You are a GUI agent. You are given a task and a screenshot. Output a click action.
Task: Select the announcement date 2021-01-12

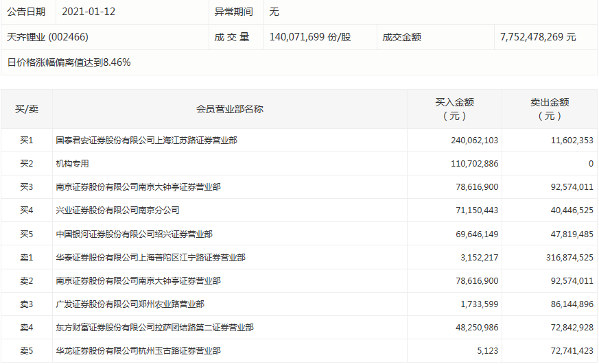89,12
